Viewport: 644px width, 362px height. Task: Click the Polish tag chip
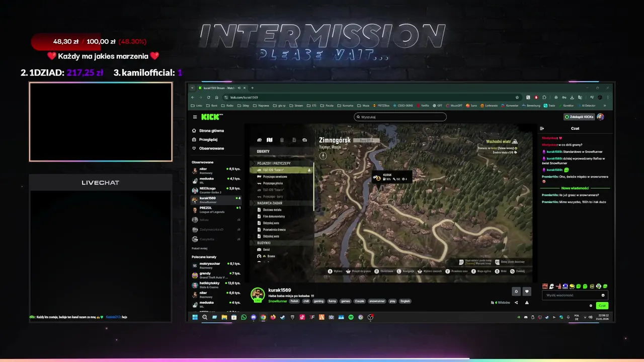[x=294, y=301]
